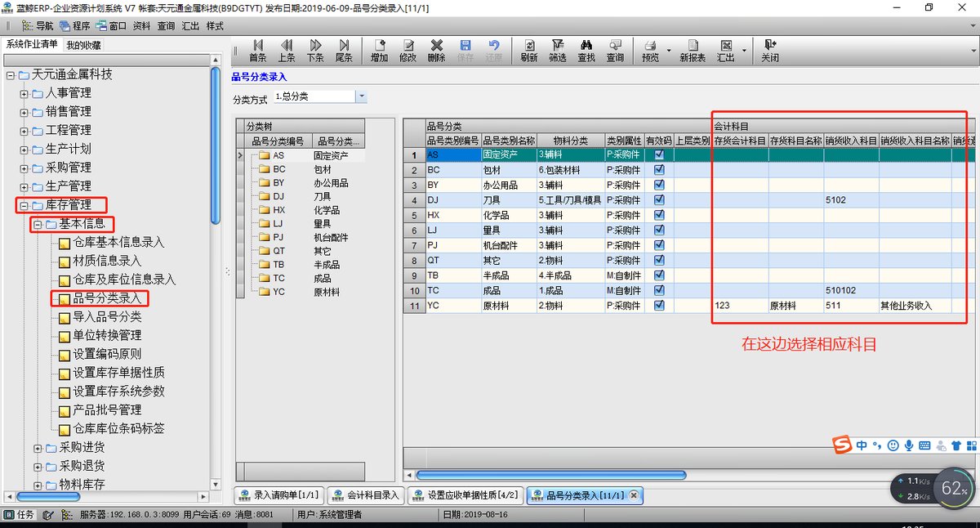Click the 保存 save toolbar icon
The height and width of the screenshot is (528, 980).
click(x=465, y=51)
